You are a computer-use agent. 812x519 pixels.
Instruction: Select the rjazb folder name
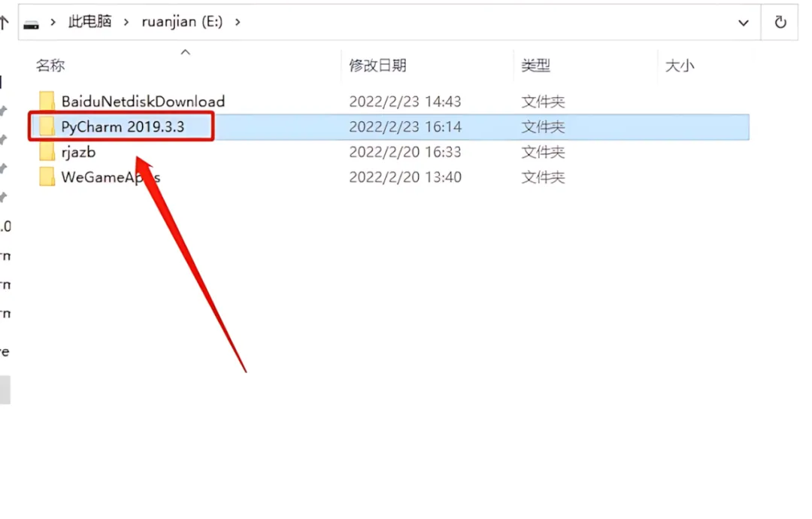tap(78, 152)
